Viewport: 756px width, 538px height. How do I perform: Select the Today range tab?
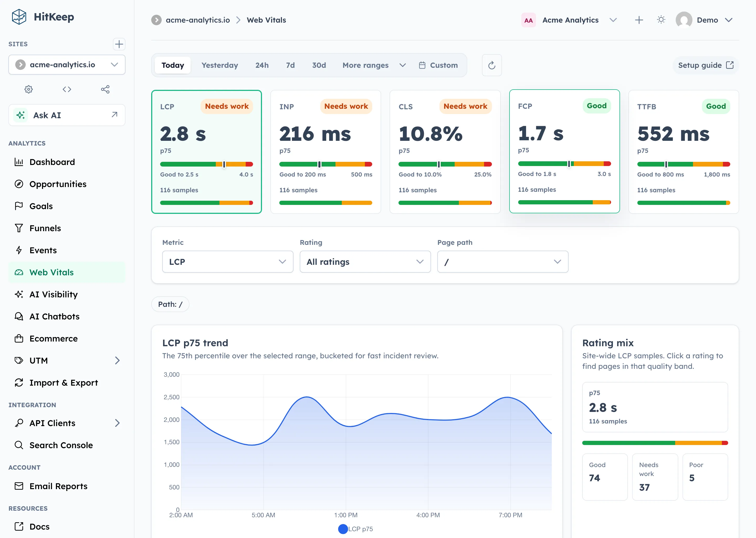173,65
